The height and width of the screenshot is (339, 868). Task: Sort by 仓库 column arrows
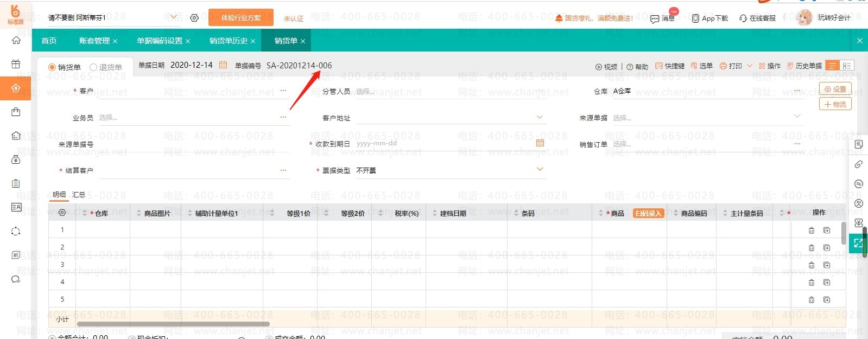[x=85, y=213]
